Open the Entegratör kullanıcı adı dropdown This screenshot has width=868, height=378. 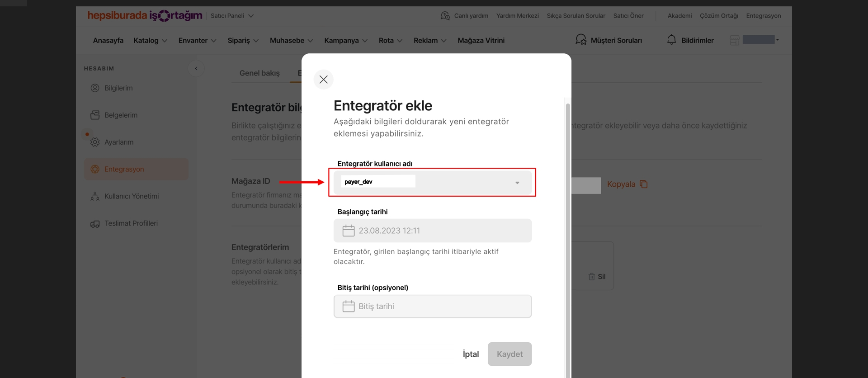click(517, 183)
